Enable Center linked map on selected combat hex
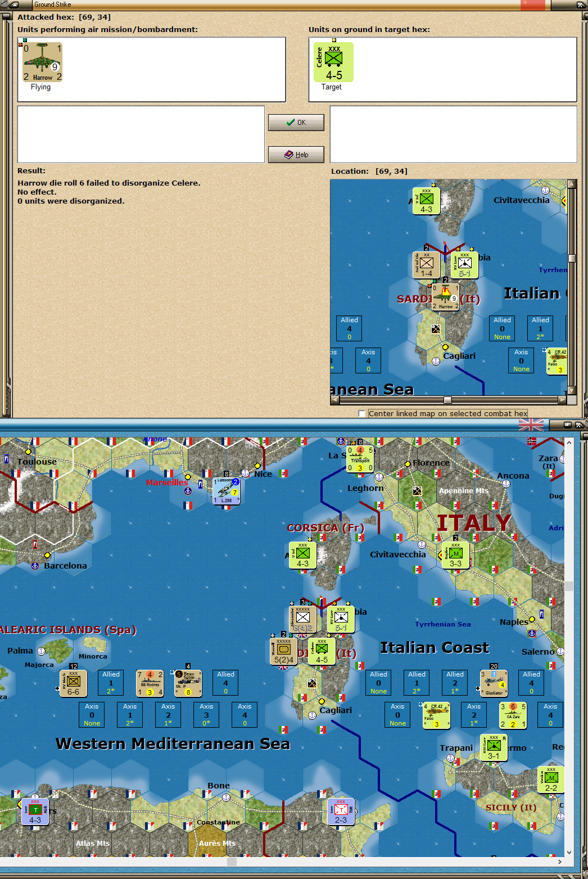Viewport: 588px width, 879px height. (361, 413)
